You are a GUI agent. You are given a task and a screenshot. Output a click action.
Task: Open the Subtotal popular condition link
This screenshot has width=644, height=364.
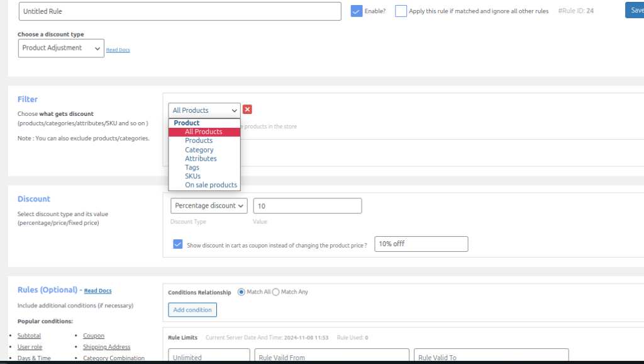pos(29,336)
